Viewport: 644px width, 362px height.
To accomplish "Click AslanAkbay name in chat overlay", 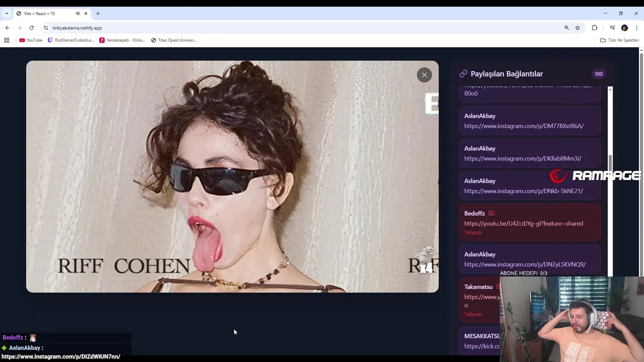I will tap(25, 348).
